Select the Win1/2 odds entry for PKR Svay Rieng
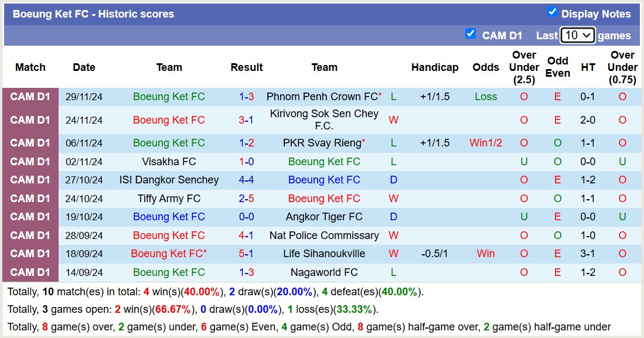Viewport: 644px width, 338px height. click(x=486, y=142)
